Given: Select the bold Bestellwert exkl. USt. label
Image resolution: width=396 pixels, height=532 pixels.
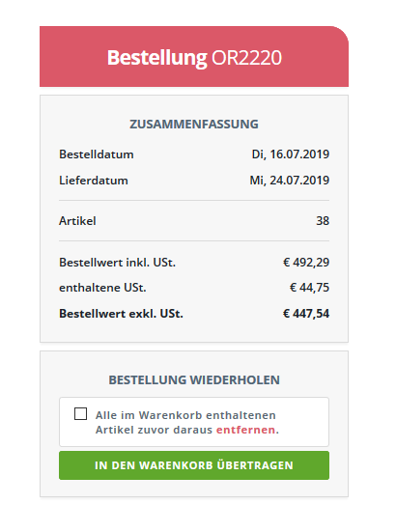Looking at the screenshot, I should coord(121,314).
